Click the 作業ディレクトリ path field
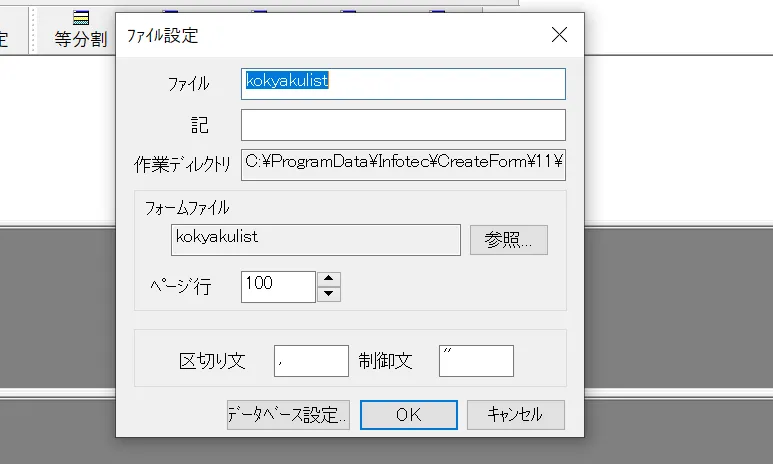Screen dimensions: 773x464 [403, 164]
